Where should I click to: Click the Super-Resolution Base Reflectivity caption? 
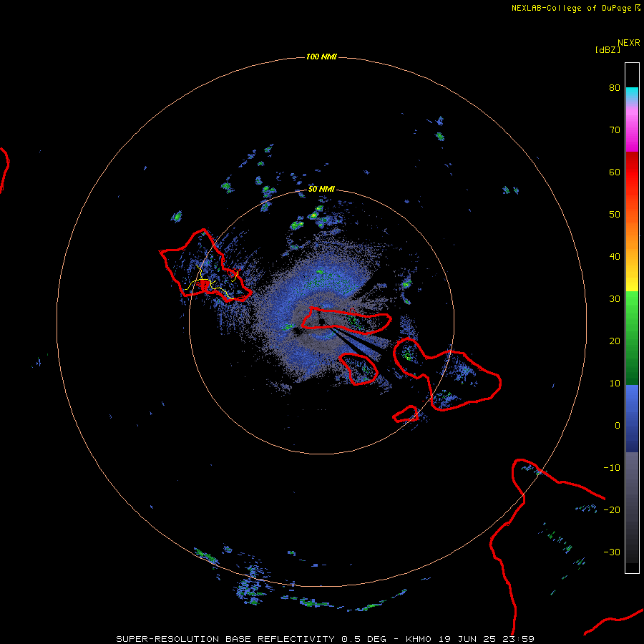pyautogui.click(x=225, y=639)
